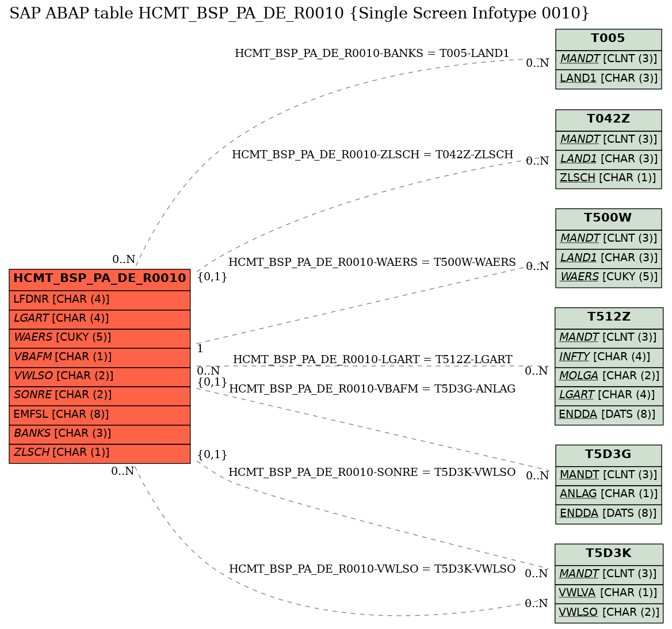This screenshot has width=672, height=629.
Task: Click VWLSO = T5D3K-VWLSO relation label
Action: point(372,569)
